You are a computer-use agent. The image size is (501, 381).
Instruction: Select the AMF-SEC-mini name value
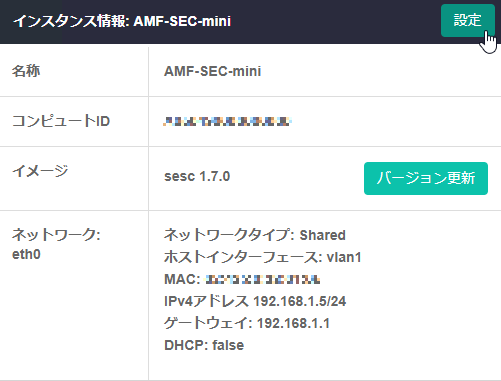[x=212, y=71]
